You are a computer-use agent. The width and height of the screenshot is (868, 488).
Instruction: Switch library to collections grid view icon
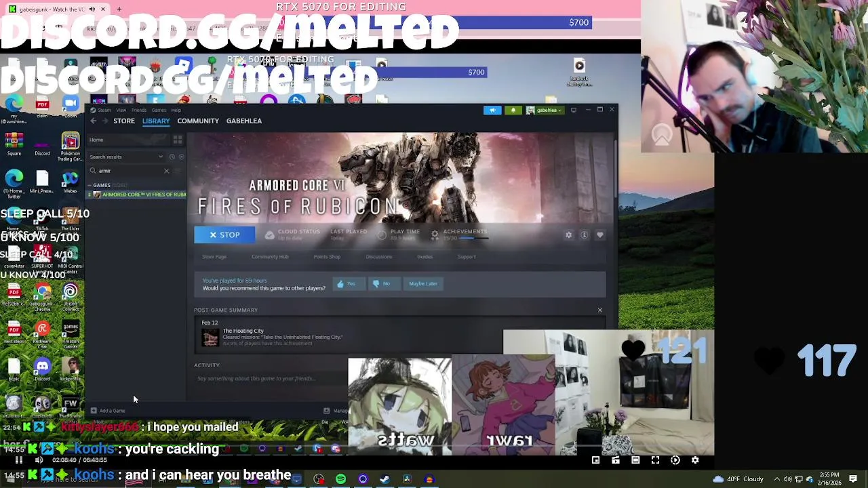[178, 140]
